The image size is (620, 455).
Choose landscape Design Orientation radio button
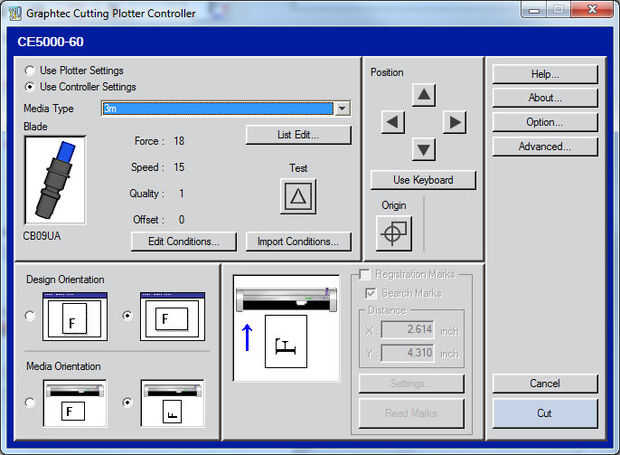tap(127, 315)
